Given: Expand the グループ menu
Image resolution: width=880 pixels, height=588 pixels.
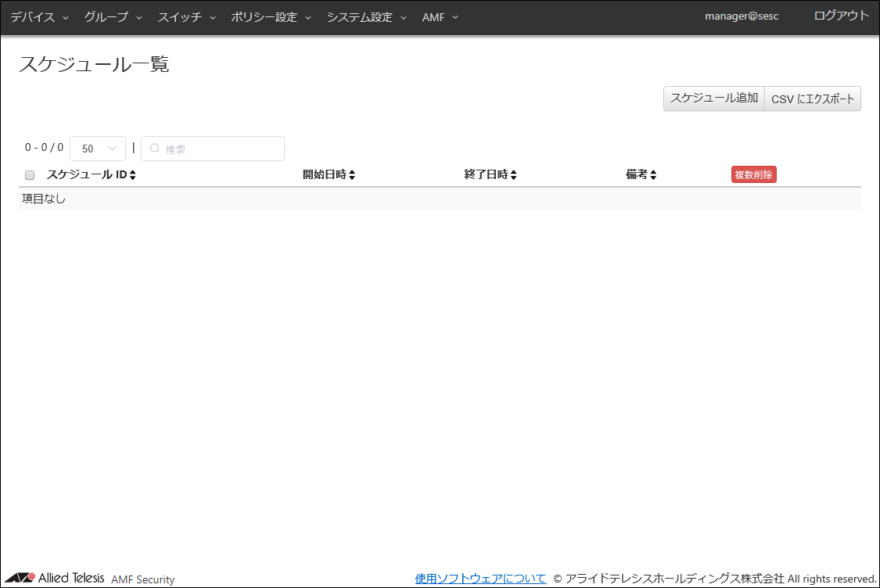Looking at the screenshot, I should tap(113, 17).
